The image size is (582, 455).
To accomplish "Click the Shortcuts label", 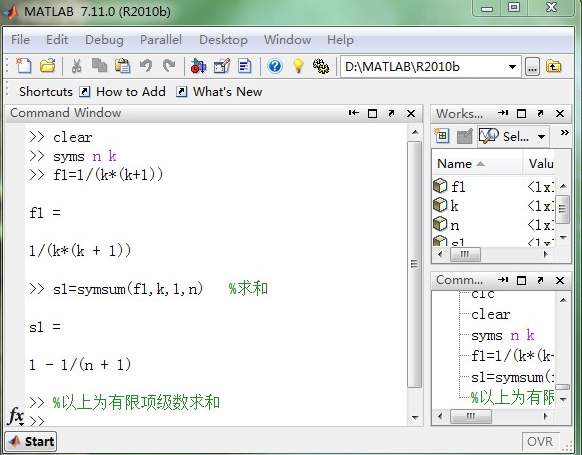I will pyautogui.click(x=46, y=91).
